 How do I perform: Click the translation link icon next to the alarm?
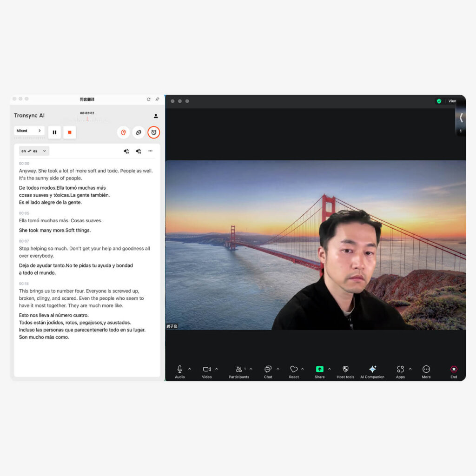139,132
